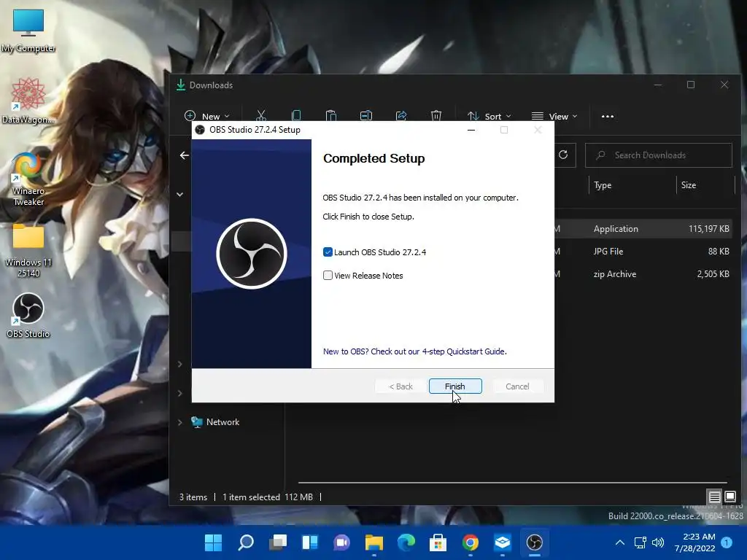Click Delete trash icon in Downloads toolbar
747x560 pixels.
coord(436,116)
